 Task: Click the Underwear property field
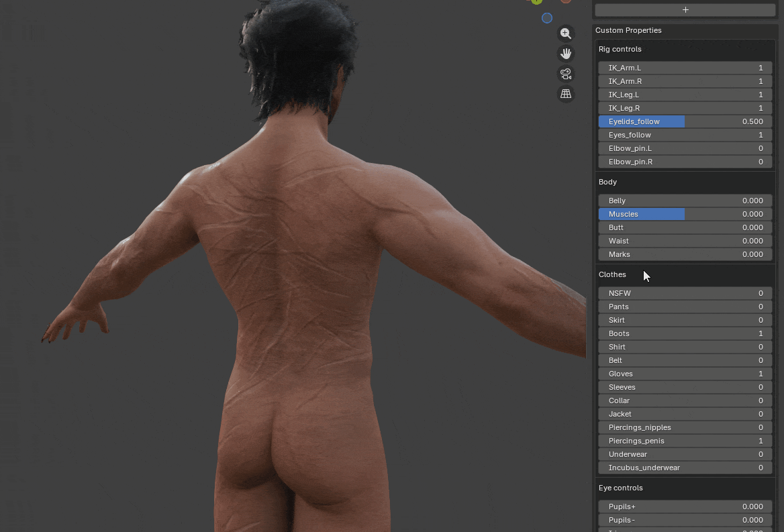tap(685, 455)
